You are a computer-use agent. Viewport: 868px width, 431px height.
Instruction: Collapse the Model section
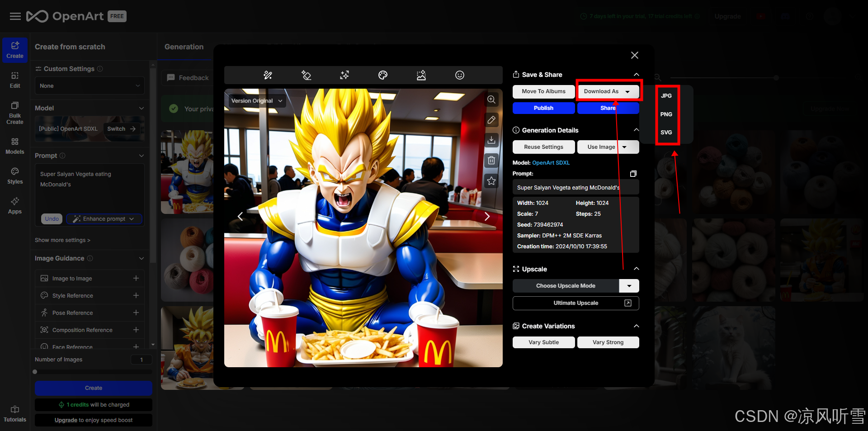point(142,108)
